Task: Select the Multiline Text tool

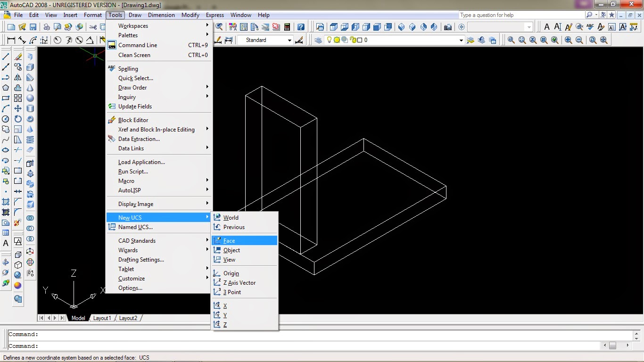Action: [6, 243]
